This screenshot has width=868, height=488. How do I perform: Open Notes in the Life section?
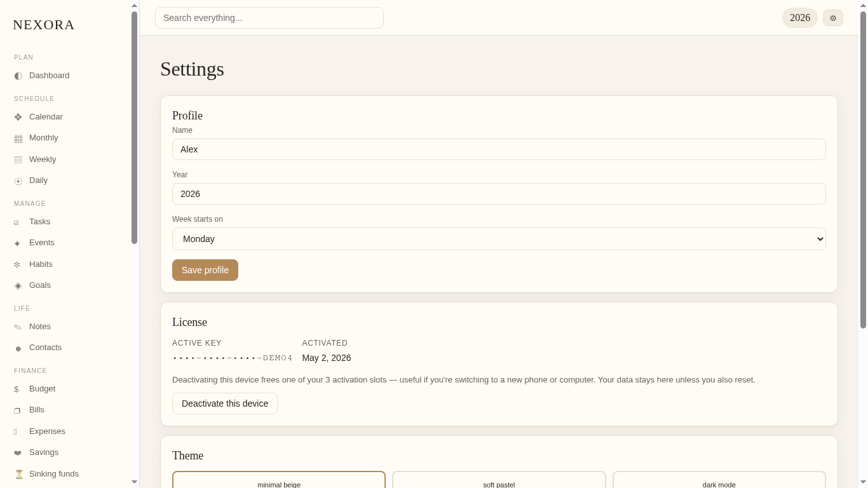65,327
